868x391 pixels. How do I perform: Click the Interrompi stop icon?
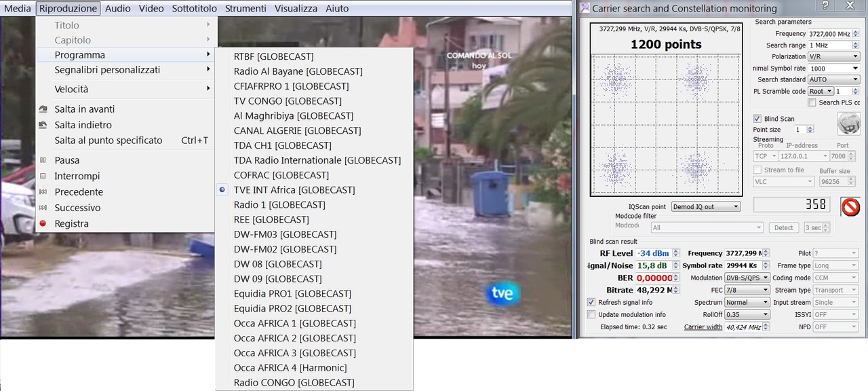(x=43, y=176)
